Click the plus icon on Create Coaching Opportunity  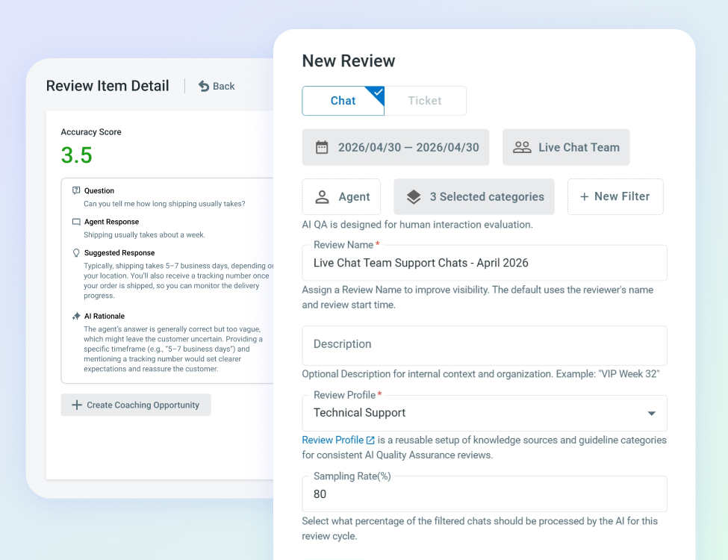point(77,405)
